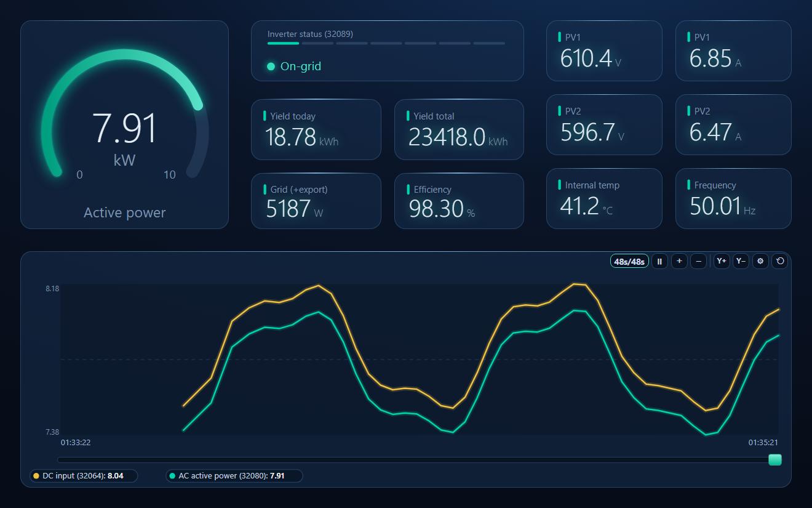Click the 8.18 y-axis maximum label

point(52,288)
